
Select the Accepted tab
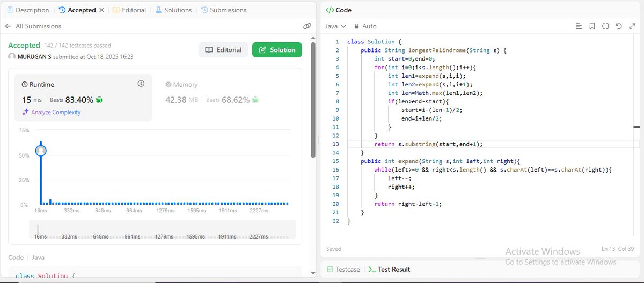point(77,10)
